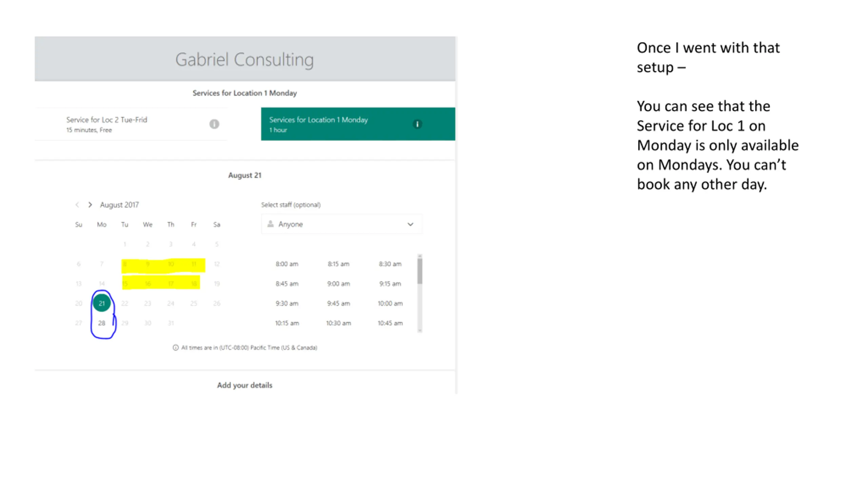Go to next month with right chevron
Screen dimensions: 868x488
point(90,205)
